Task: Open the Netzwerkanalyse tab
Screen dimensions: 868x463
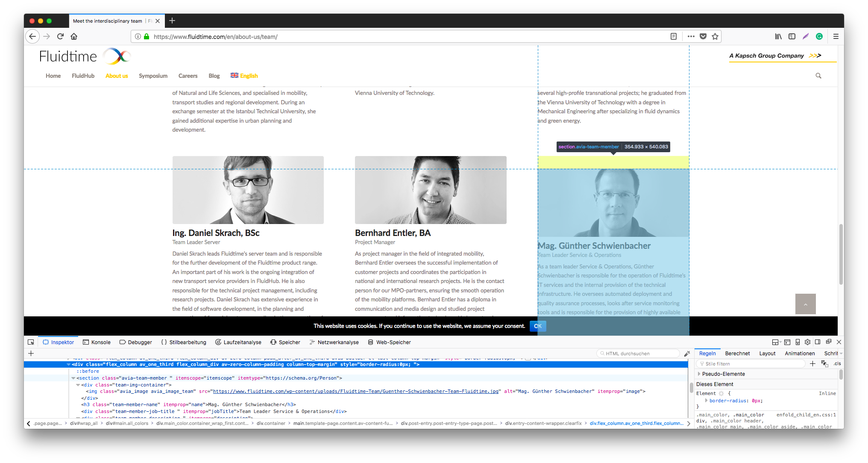Action: tap(334, 342)
